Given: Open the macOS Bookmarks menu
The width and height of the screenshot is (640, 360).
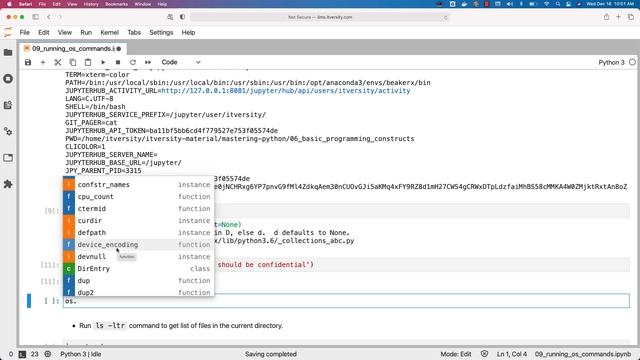Looking at the screenshot, I should (x=116, y=4).
